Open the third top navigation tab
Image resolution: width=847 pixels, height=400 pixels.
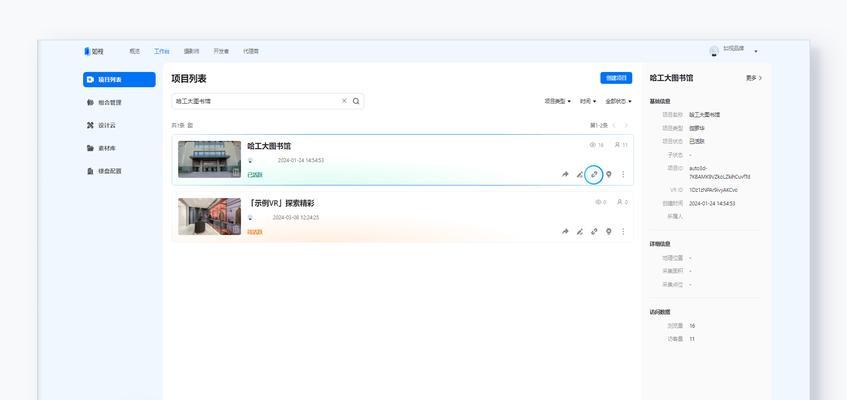click(x=191, y=51)
